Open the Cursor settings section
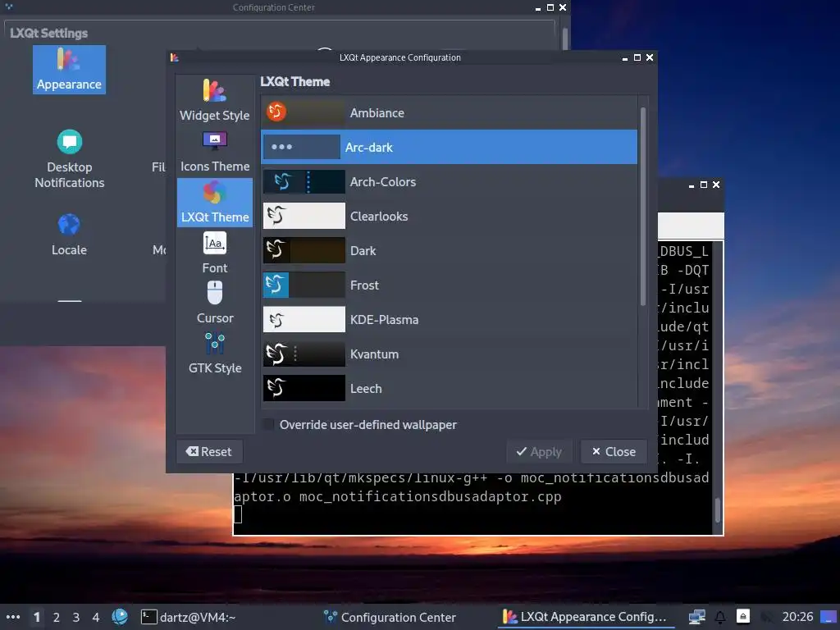 coord(214,303)
